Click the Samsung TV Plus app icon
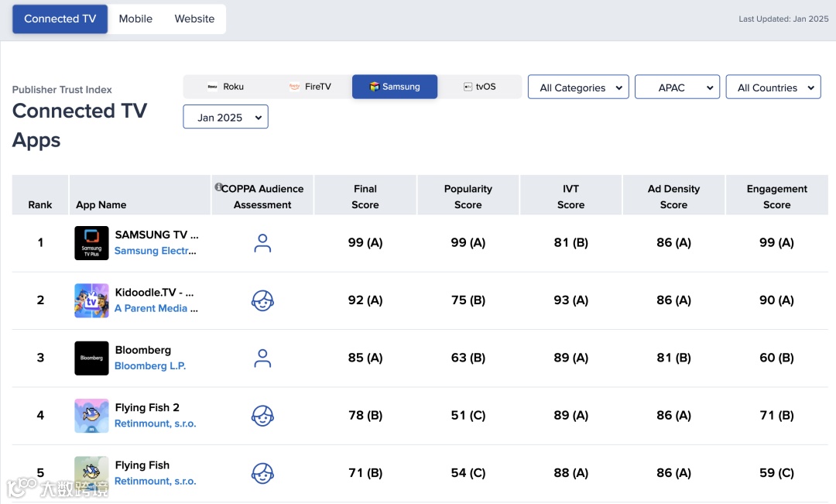 [91, 243]
